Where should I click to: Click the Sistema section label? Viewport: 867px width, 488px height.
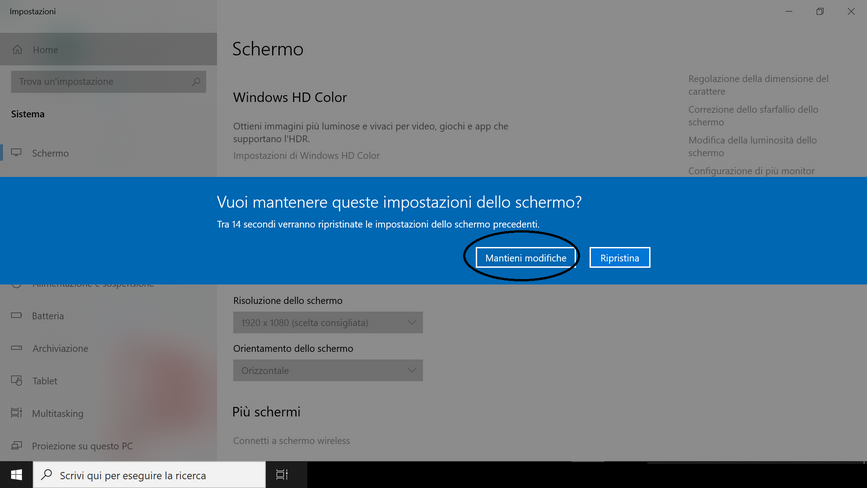pyautogui.click(x=28, y=114)
